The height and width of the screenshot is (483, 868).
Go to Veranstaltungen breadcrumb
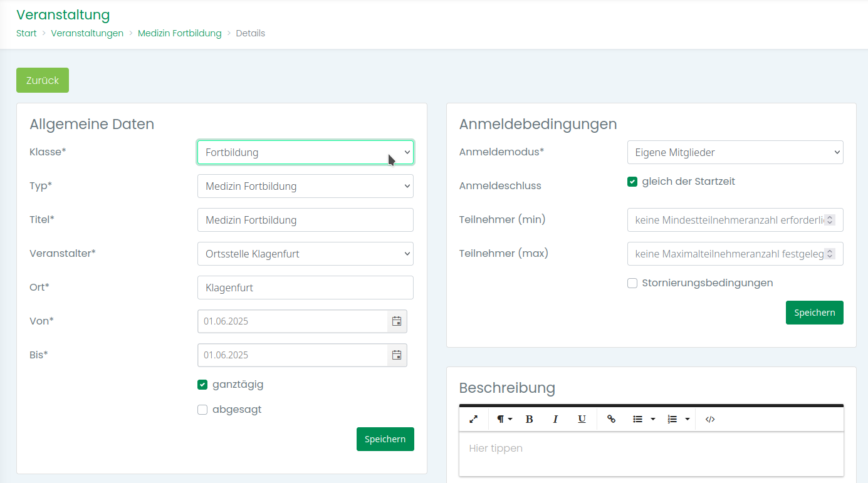coord(87,33)
